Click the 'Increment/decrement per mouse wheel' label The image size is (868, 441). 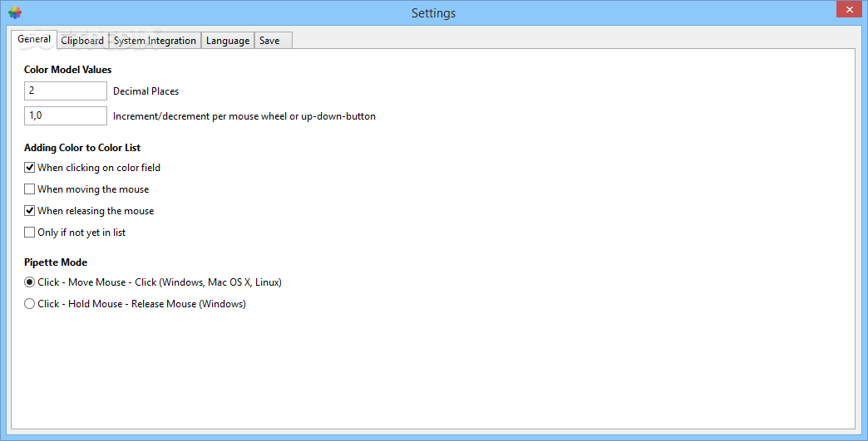pos(244,116)
